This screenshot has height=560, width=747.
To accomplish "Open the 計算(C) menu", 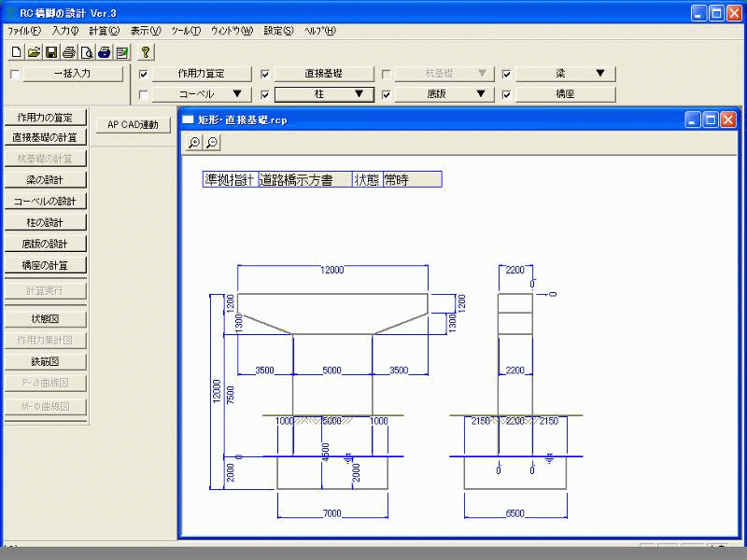I will click(104, 31).
